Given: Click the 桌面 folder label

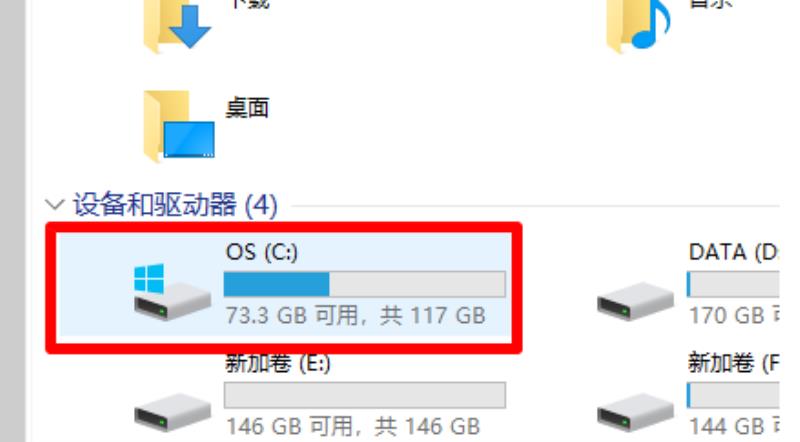Looking at the screenshot, I should click(x=247, y=108).
